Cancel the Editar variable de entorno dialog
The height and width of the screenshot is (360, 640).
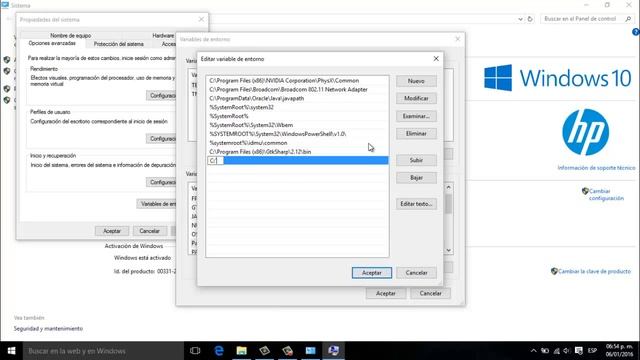coord(416,273)
